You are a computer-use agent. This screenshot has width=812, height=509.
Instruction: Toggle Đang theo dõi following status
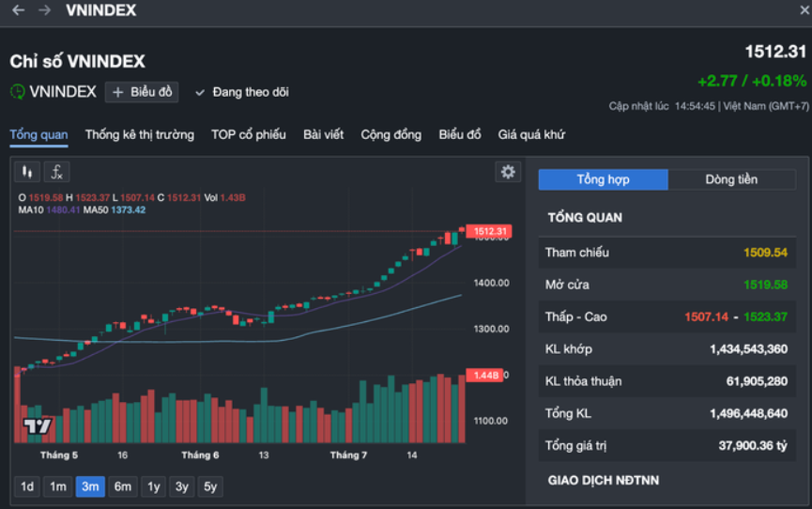click(x=242, y=92)
